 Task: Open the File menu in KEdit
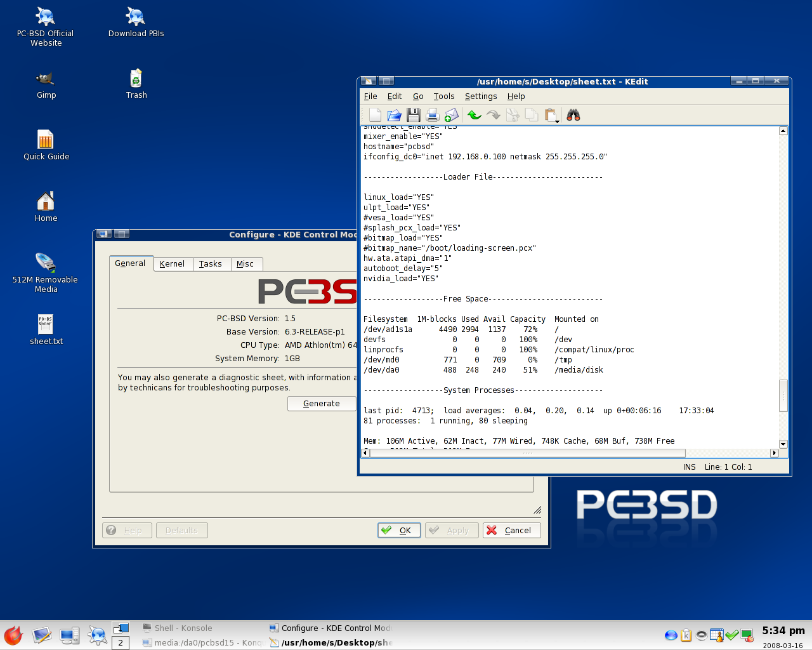tap(370, 96)
